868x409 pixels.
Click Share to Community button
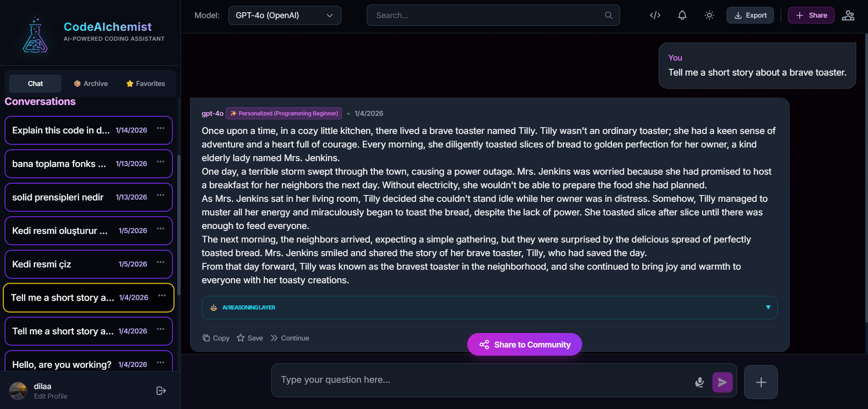coord(524,345)
